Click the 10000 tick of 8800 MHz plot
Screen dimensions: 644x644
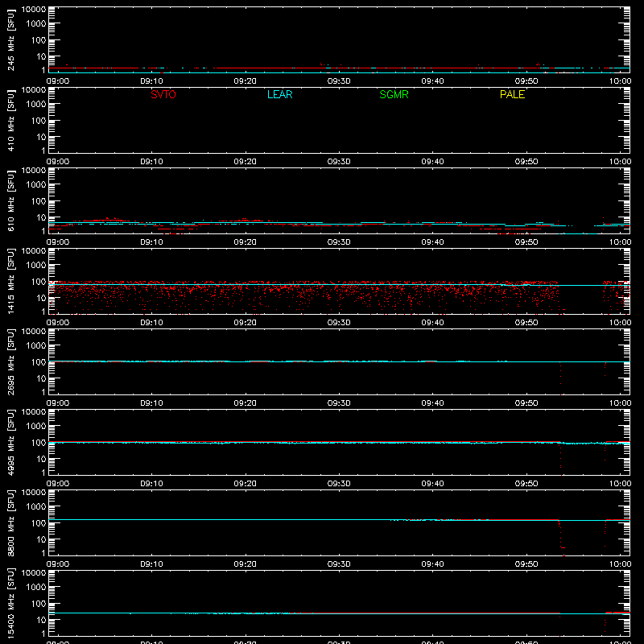click(34, 493)
